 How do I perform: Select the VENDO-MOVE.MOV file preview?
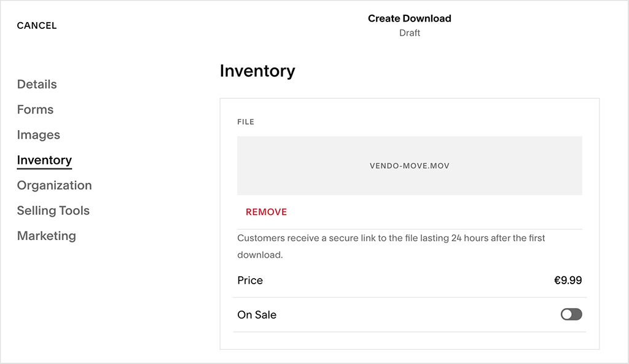409,165
